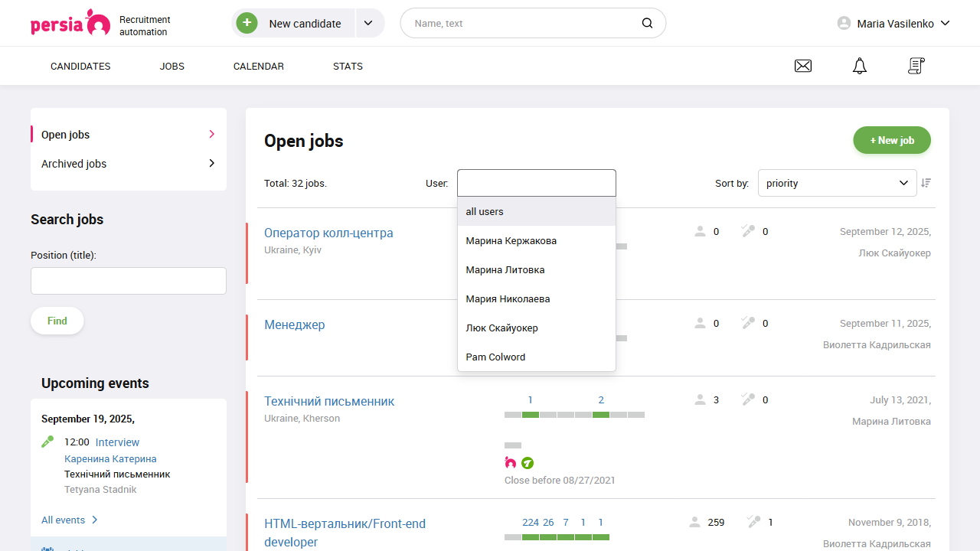
Task: Open the activity log scroll icon
Action: click(916, 66)
